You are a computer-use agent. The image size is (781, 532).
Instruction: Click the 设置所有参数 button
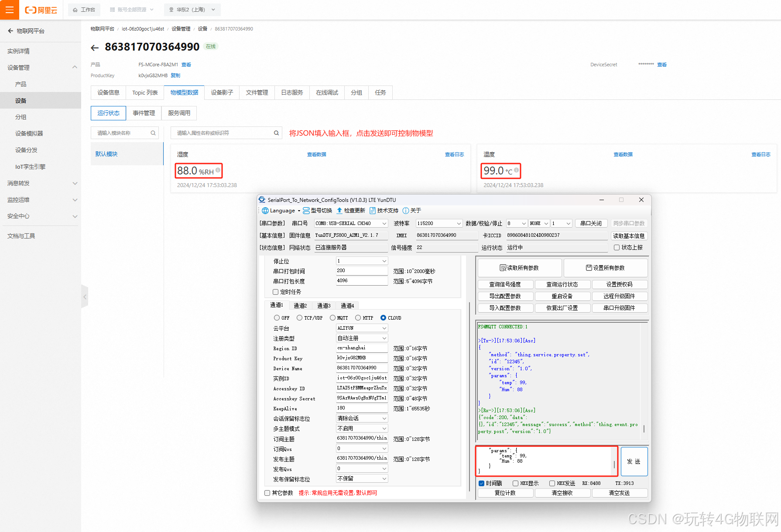tap(606, 268)
